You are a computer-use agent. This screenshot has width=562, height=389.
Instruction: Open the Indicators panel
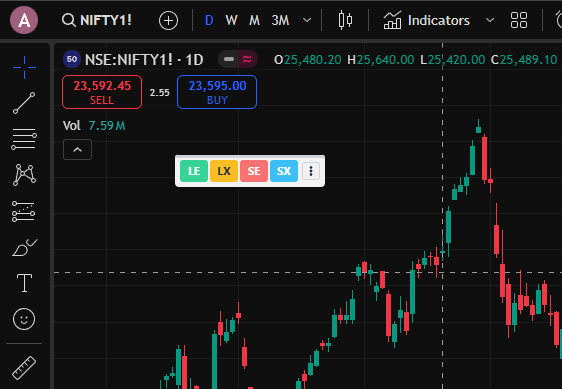coord(427,20)
